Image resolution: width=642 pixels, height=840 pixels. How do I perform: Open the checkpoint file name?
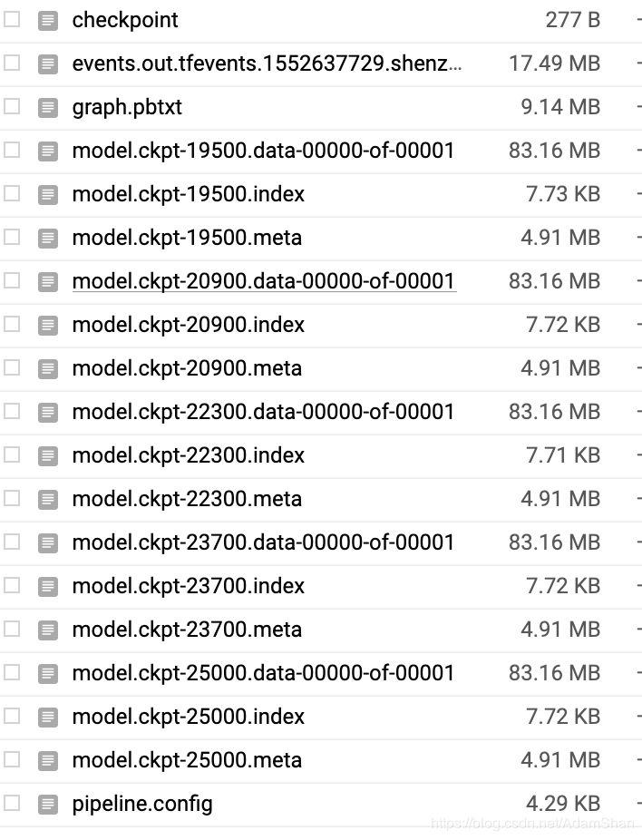125,20
